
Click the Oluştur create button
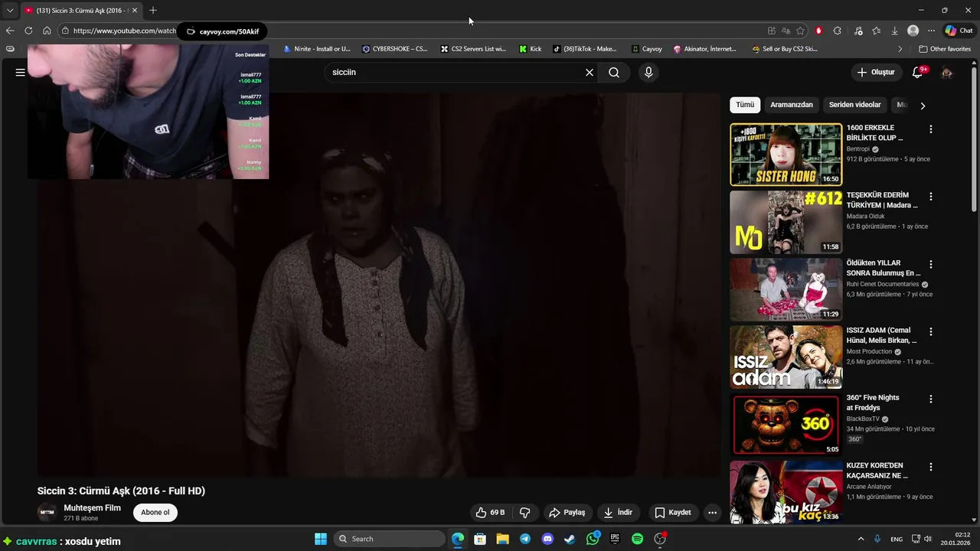coord(876,72)
